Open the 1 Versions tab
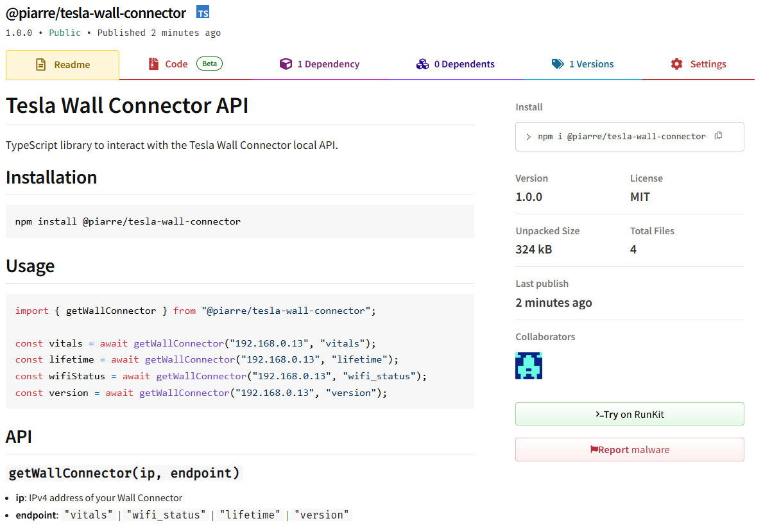This screenshot has width=772, height=532. pos(591,64)
